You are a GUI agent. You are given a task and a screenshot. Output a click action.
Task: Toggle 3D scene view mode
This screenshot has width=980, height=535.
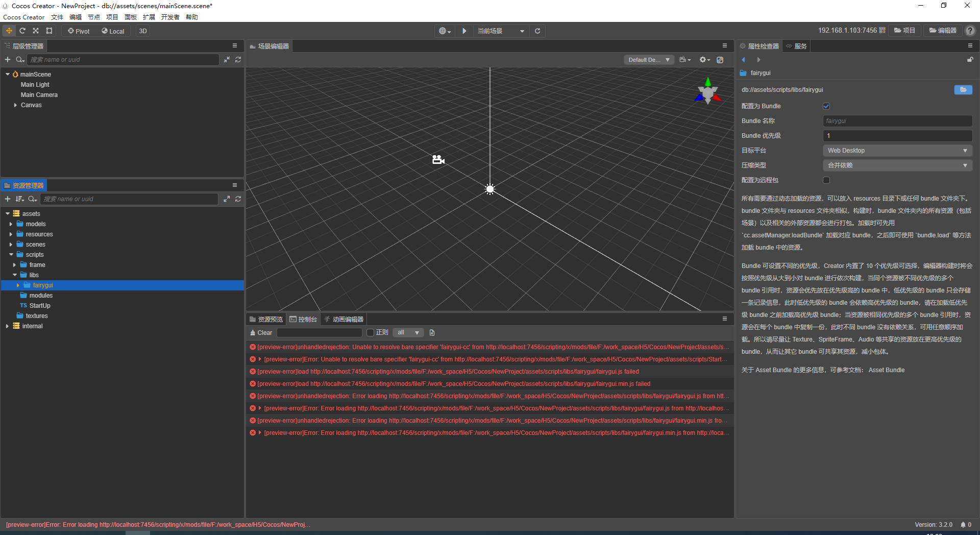click(143, 31)
